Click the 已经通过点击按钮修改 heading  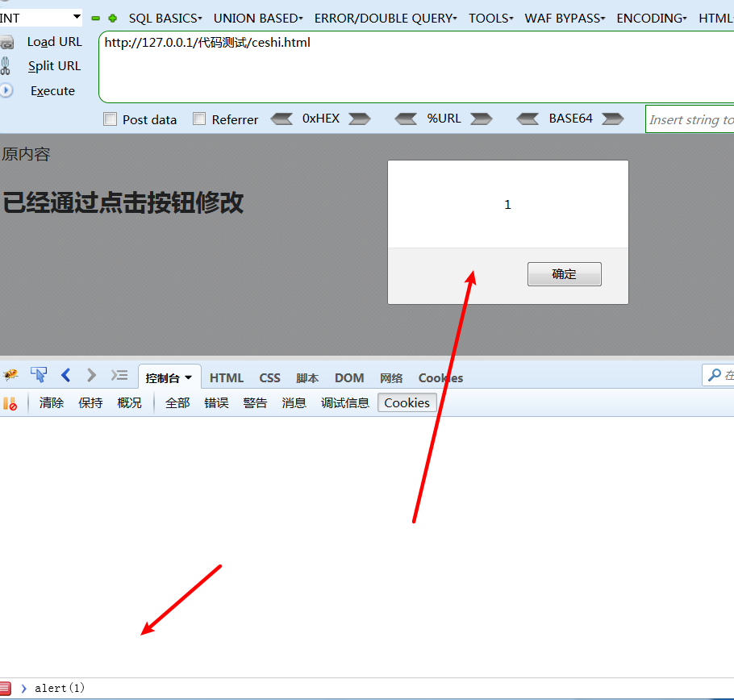(123, 202)
